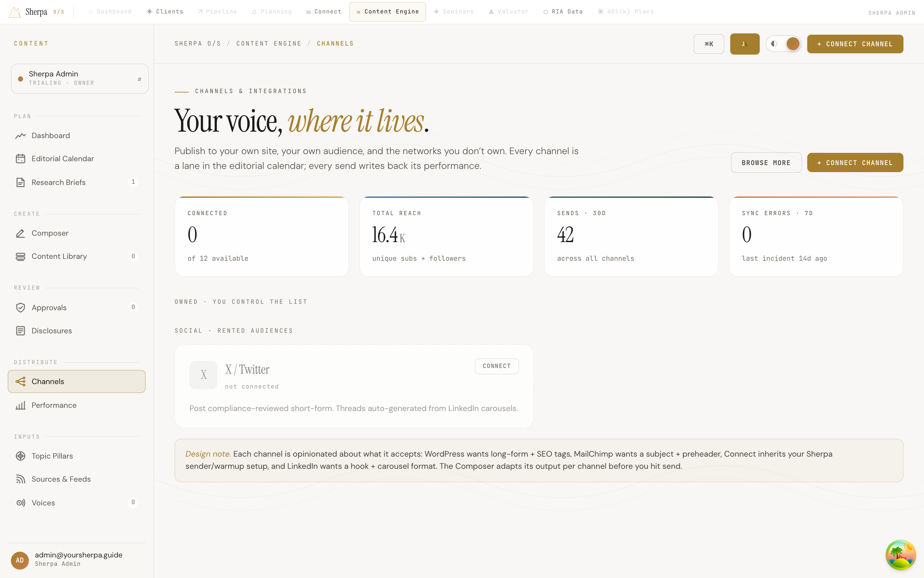Click the Topic Pillars globe icon

click(21, 456)
